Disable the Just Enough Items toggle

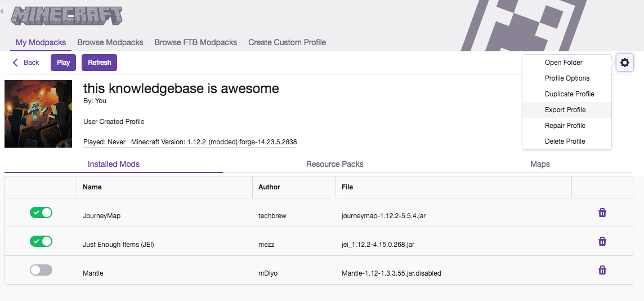click(41, 241)
